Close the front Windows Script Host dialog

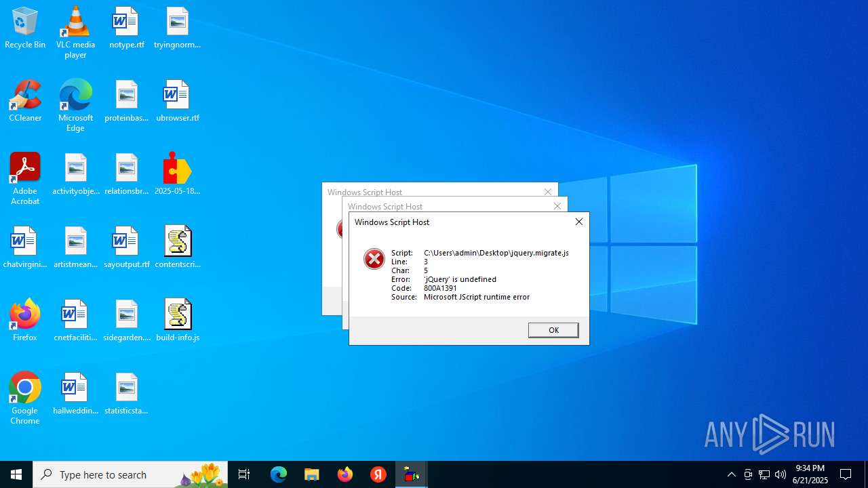tap(579, 222)
